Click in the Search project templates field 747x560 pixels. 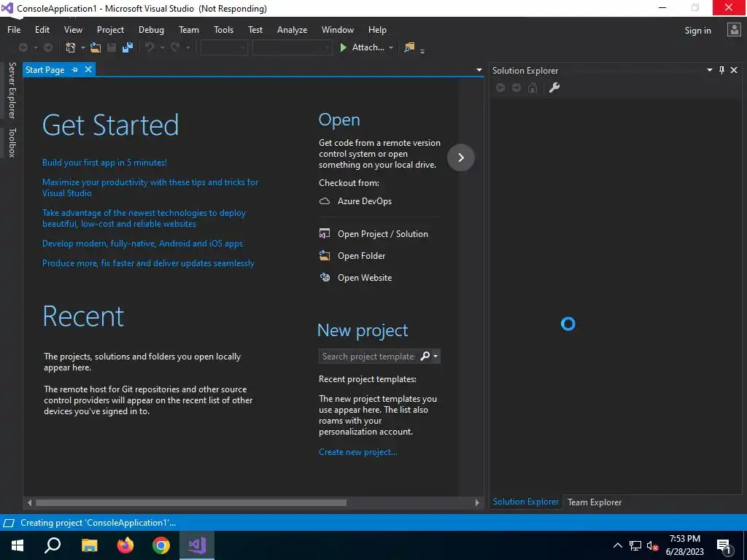point(368,356)
